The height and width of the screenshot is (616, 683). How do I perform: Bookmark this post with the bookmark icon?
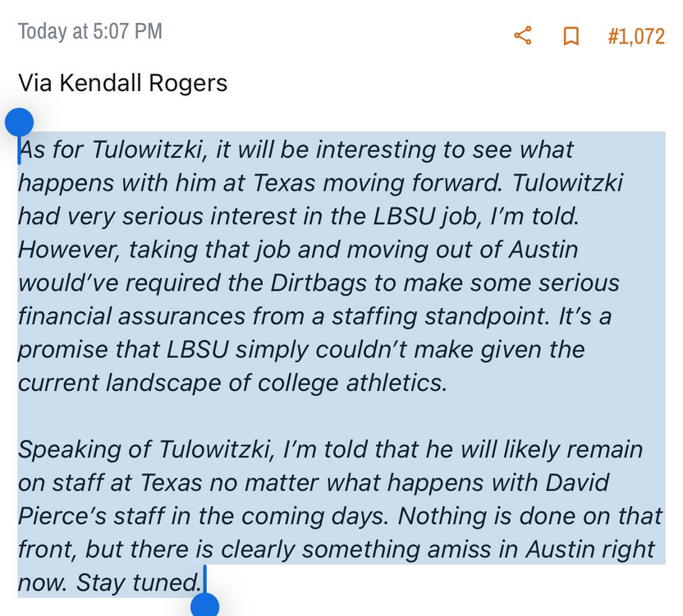(571, 36)
